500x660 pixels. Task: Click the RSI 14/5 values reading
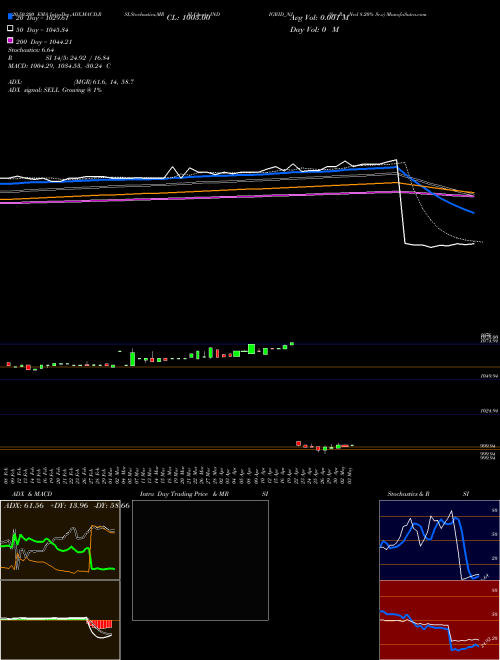coord(59,58)
